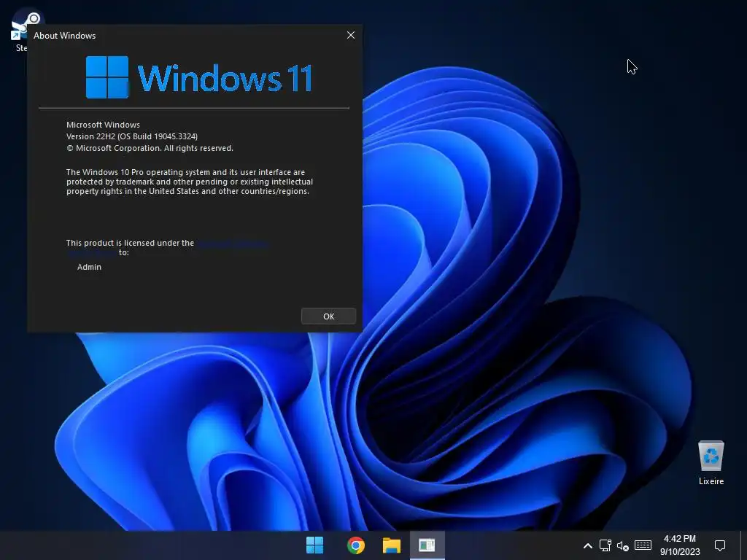Open File Explorer from the taskbar
This screenshot has height=560, width=747.
392,545
